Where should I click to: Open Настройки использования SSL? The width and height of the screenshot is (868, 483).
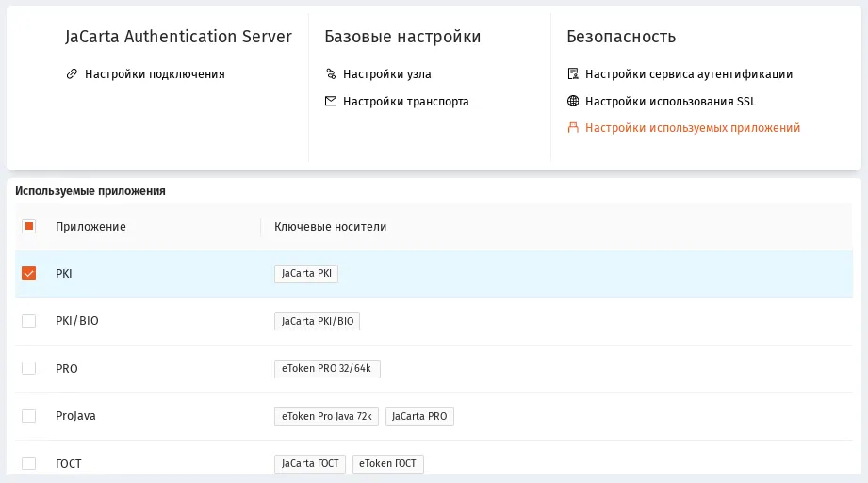[x=670, y=102]
